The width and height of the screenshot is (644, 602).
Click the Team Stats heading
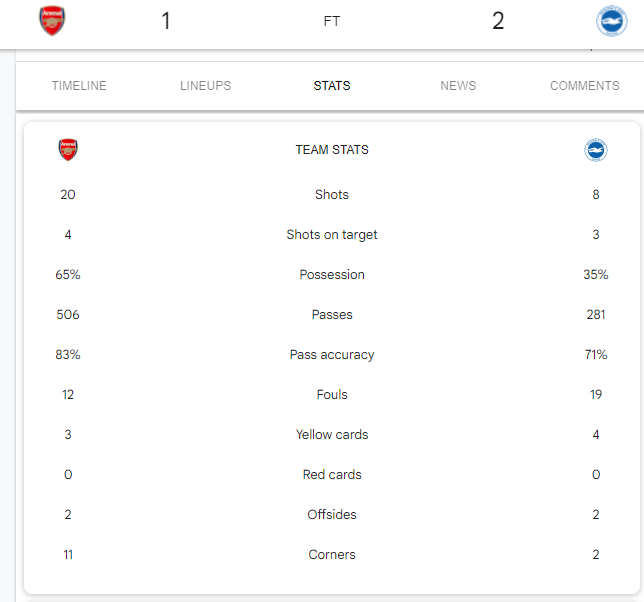pos(332,150)
